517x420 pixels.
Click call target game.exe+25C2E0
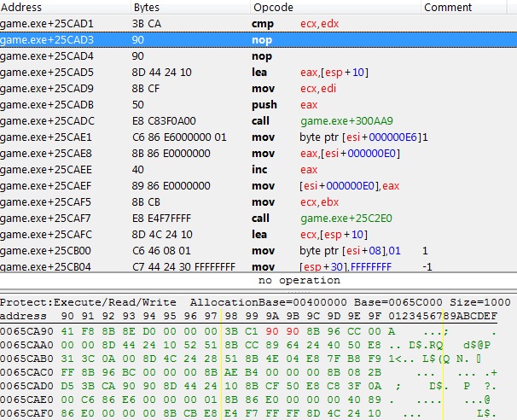[346, 219]
